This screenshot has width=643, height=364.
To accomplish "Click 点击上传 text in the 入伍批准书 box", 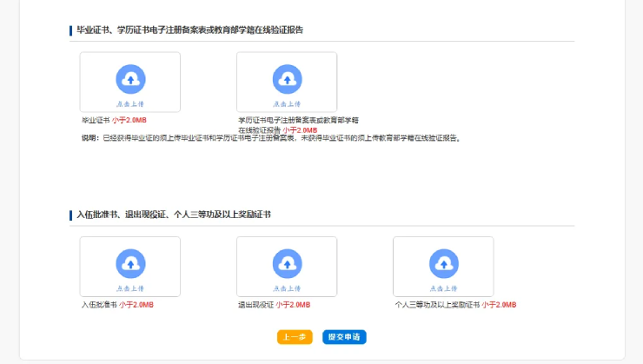I will 130,288.
